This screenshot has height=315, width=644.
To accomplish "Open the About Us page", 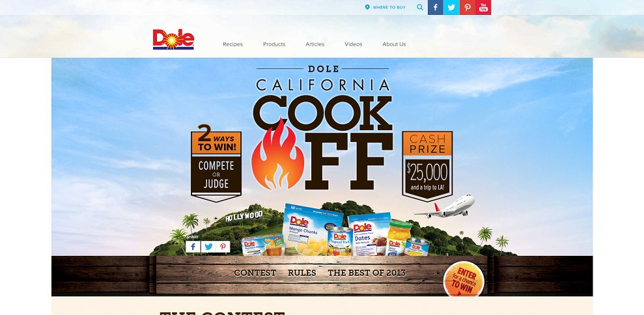I will pyautogui.click(x=395, y=44).
